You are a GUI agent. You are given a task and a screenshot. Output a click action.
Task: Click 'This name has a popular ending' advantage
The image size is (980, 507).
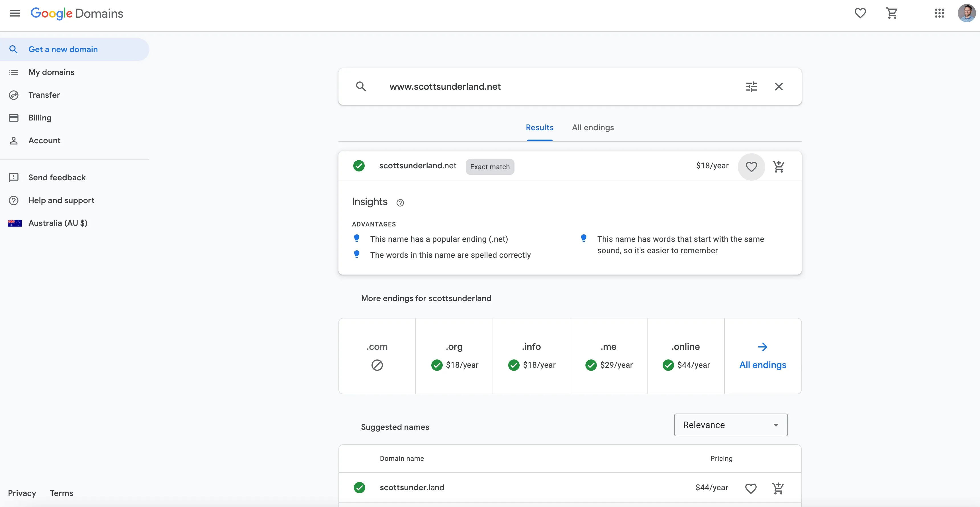[x=439, y=239]
